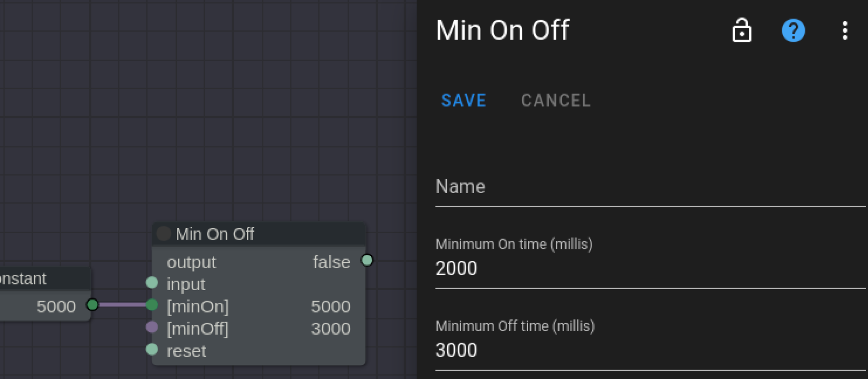Open the three-dot more options menu

coord(845,31)
